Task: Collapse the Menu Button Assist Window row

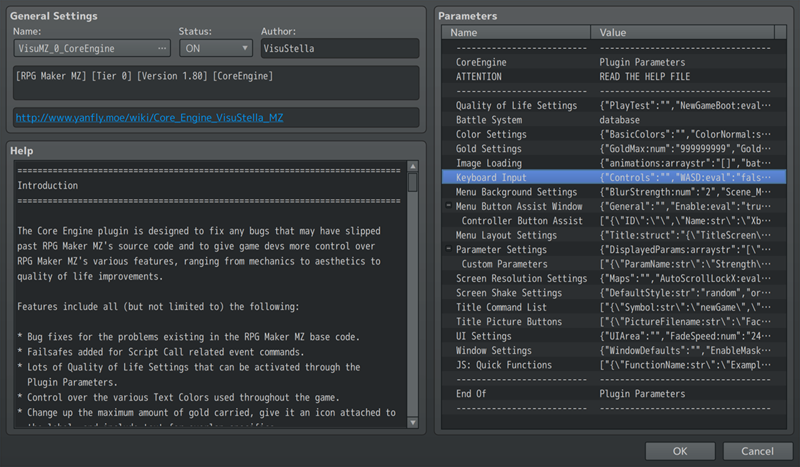Action: tap(448, 206)
